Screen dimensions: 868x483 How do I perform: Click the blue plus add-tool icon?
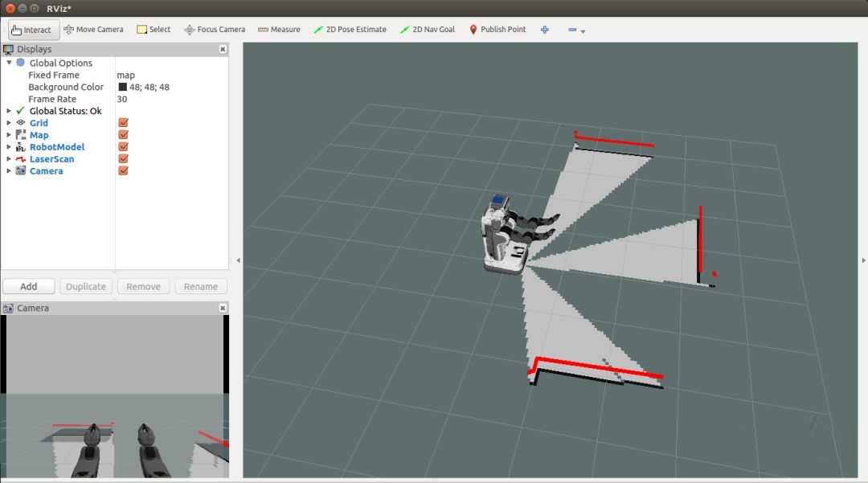click(545, 30)
